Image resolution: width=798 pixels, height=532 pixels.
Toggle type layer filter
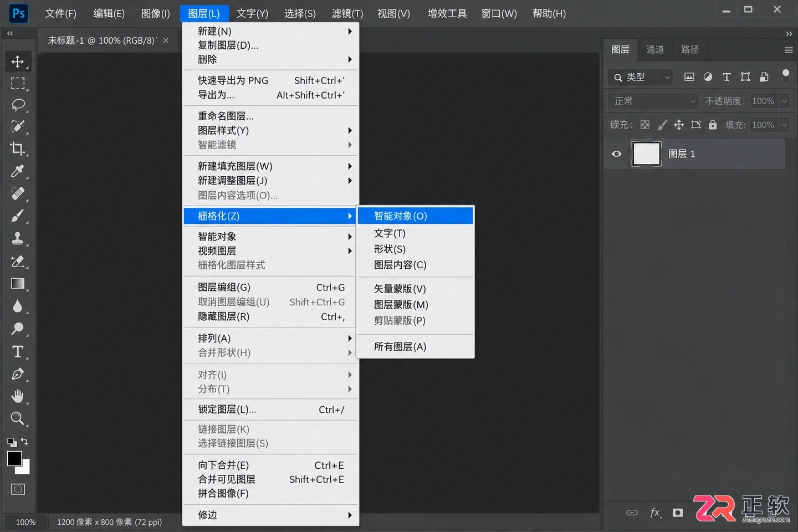tap(727, 77)
